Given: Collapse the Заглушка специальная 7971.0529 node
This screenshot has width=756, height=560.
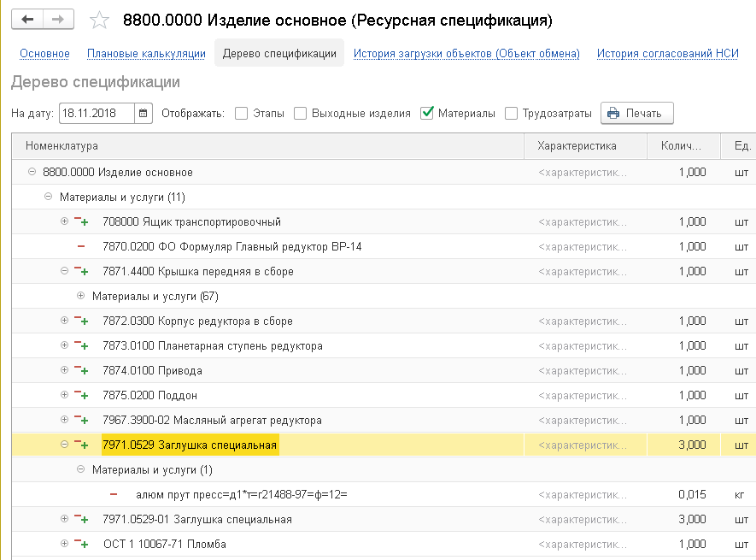Looking at the screenshot, I should click(64, 445).
